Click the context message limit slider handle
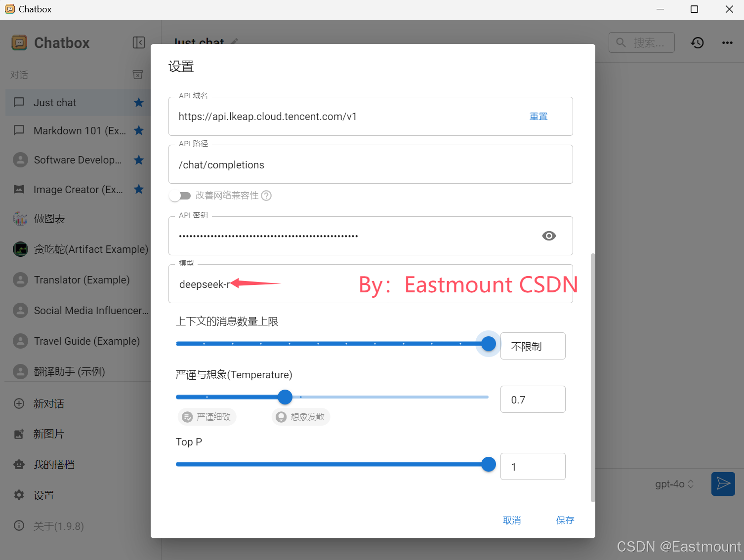Screen dimensions: 744x560 [x=488, y=344]
